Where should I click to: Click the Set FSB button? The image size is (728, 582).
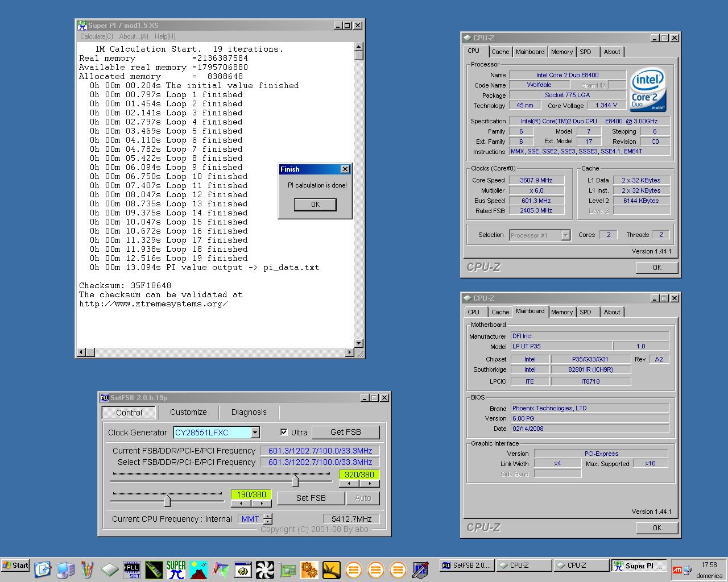click(311, 498)
